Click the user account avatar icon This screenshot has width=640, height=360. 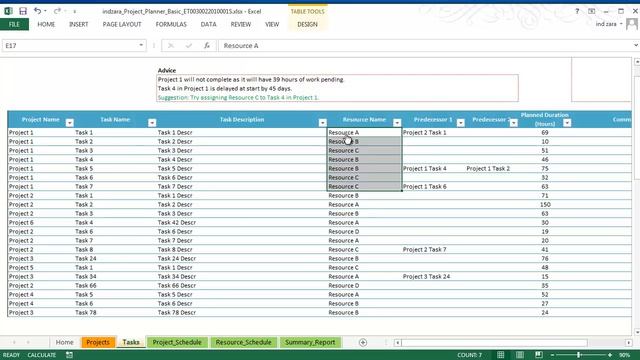632,24
